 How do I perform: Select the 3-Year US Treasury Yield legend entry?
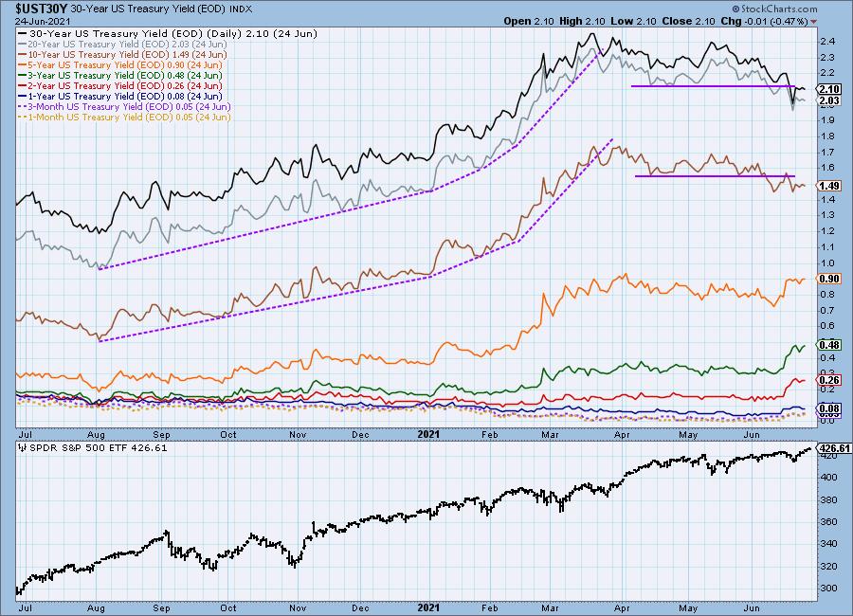pos(120,75)
